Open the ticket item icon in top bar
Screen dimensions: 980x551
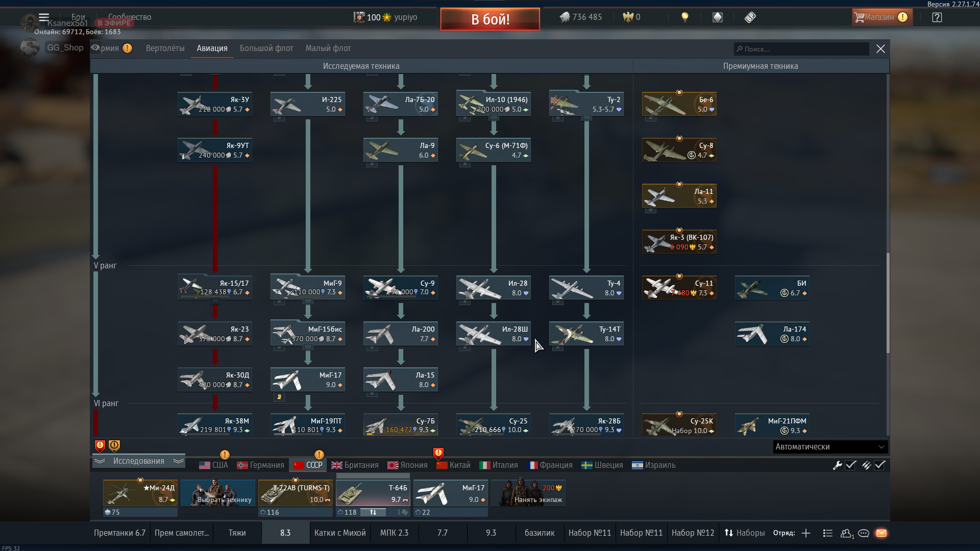click(x=750, y=17)
